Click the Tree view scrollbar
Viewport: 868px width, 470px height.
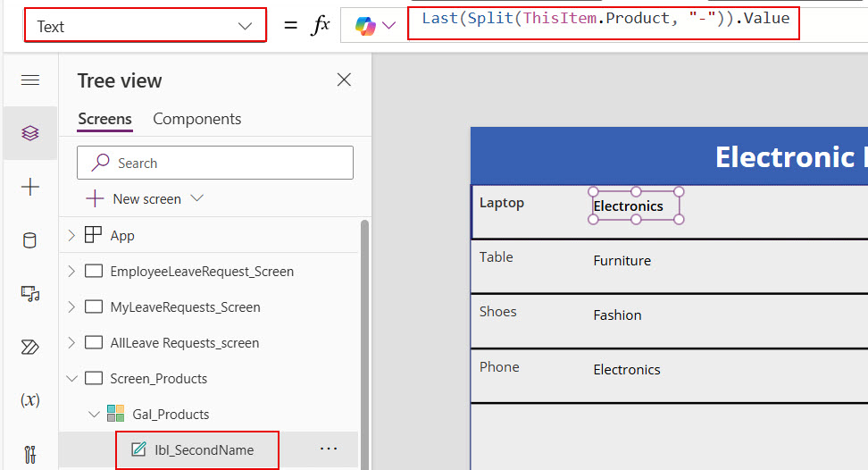tap(364, 343)
